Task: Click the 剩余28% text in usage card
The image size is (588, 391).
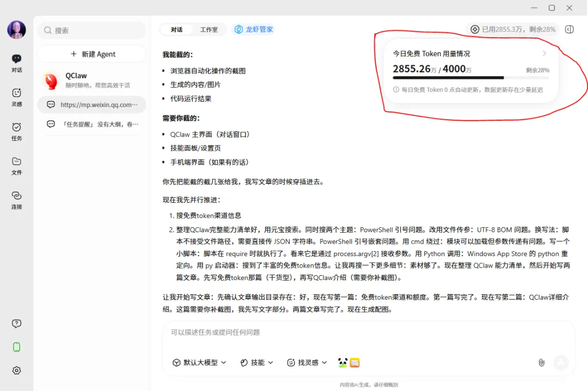Action: (537, 70)
